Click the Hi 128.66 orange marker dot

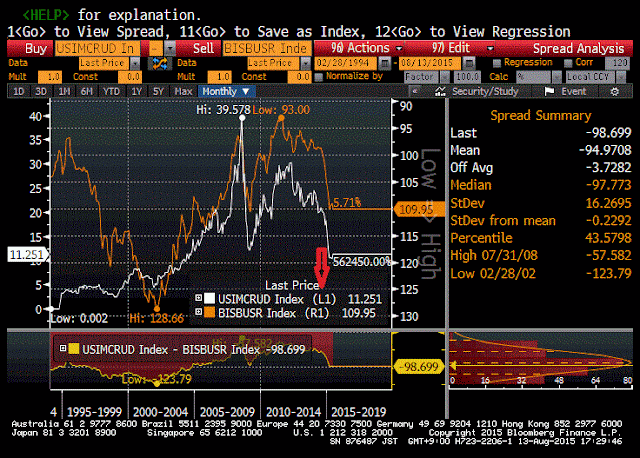[157, 309]
